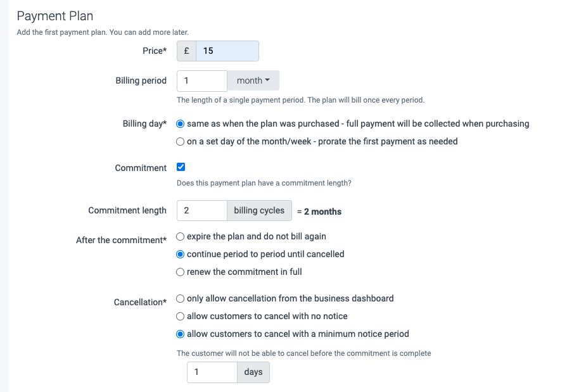Click the £ currency prefix on Price
This screenshot has height=392, width=586.
185,51
